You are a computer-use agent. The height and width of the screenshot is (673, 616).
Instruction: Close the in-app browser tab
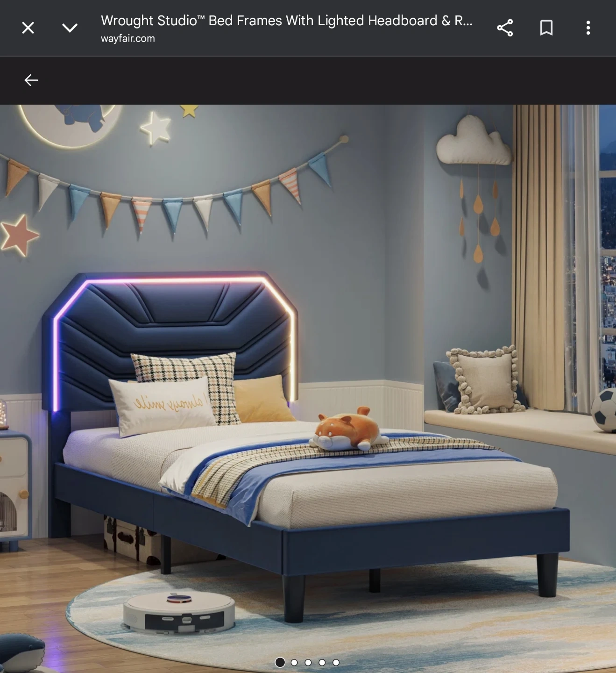(x=28, y=28)
